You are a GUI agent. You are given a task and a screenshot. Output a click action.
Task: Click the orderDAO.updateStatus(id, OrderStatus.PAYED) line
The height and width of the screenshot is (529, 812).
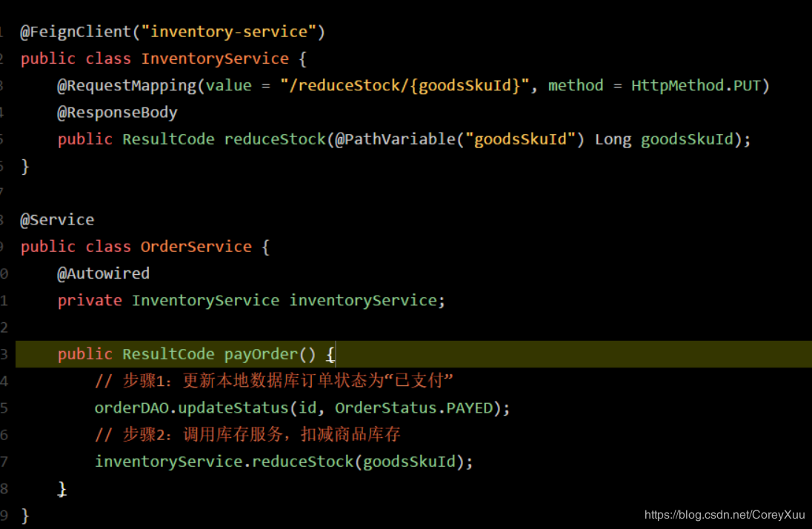(x=302, y=407)
